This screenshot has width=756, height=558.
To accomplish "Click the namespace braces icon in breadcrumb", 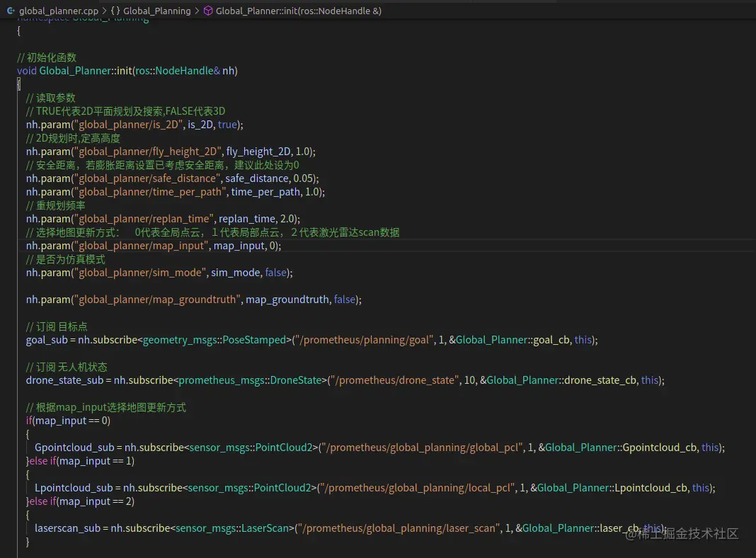I will coord(115,11).
